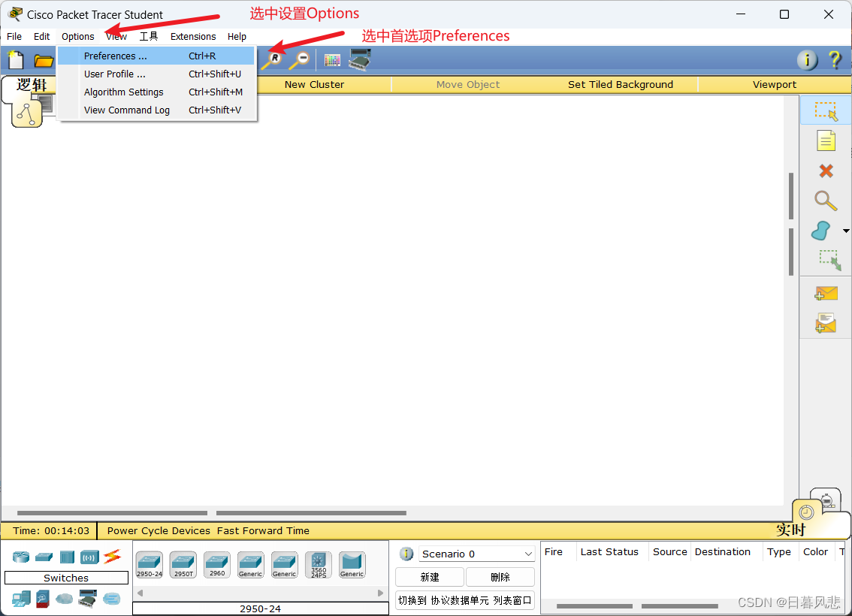Screen dimensions: 852x616
Task: Click Fast Forward Time
Action: coord(263,530)
